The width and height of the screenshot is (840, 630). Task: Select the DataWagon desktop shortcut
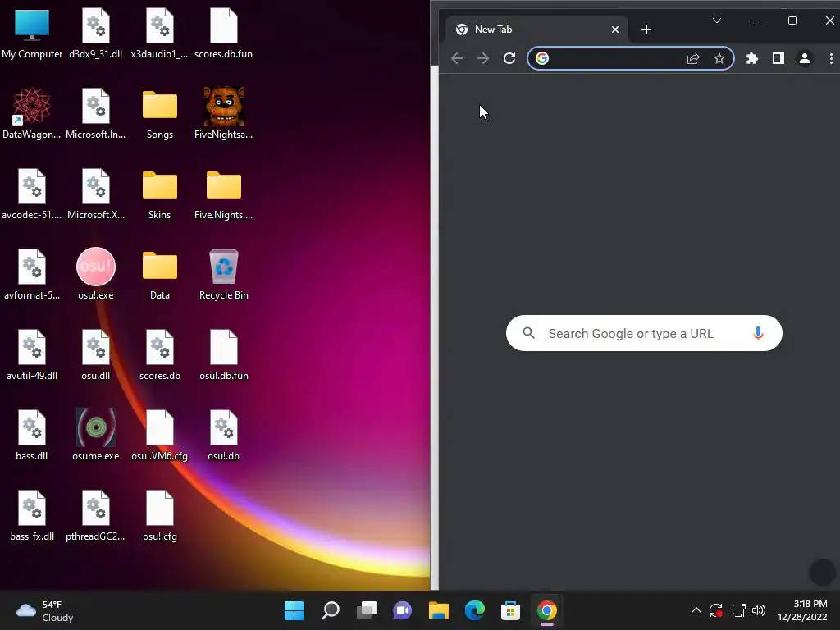pyautogui.click(x=32, y=113)
